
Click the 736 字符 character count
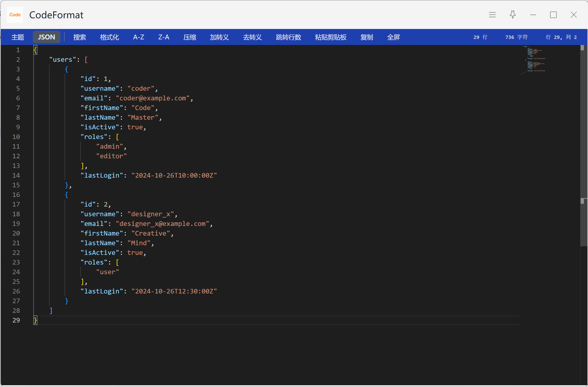(x=517, y=37)
